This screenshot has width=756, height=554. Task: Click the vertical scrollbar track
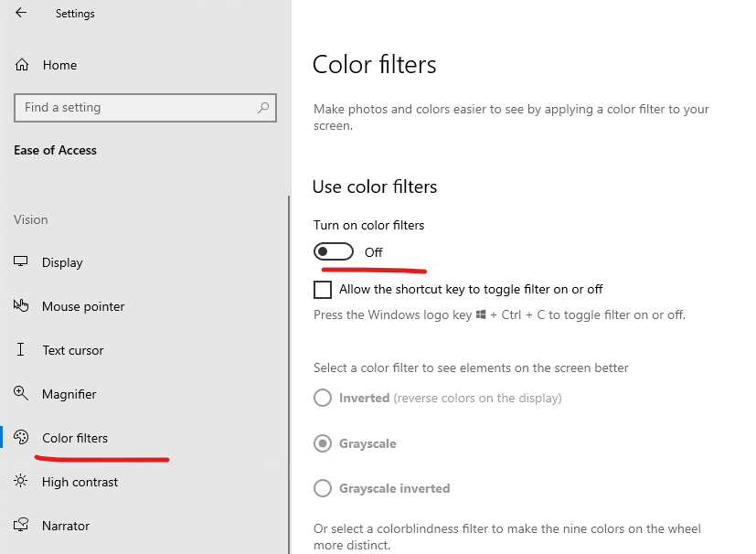pyautogui.click(x=288, y=366)
